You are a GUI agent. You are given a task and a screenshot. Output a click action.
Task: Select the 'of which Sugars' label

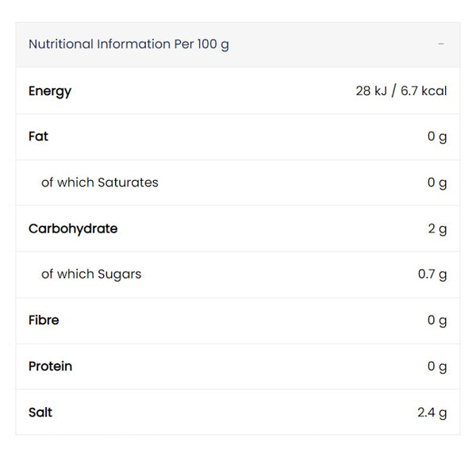tap(91, 274)
